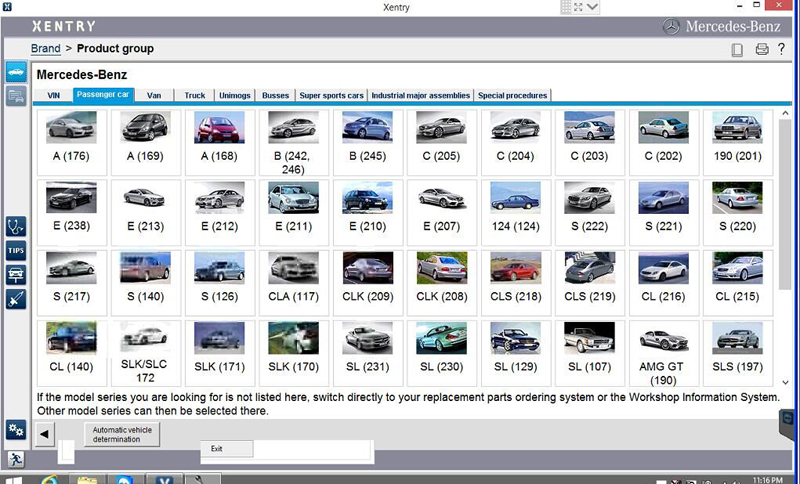Image resolution: width=800 pixels, height=484 pixels.
Task: Pick the SL (107) model series
Action: pyautogui.click(x=589, y=353)
